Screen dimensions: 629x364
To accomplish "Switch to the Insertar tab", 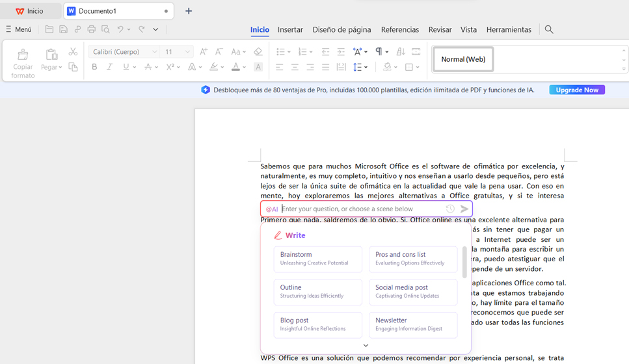I will tap(290, 30).
